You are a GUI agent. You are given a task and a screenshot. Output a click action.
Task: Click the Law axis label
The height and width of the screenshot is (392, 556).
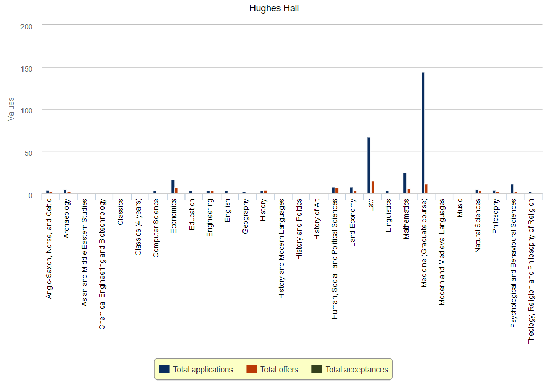point(370,205)
